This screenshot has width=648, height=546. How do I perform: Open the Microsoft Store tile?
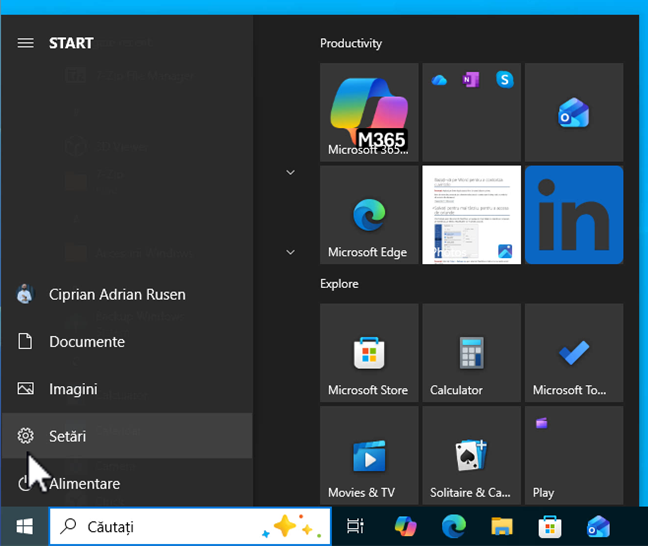click(369, 353)
